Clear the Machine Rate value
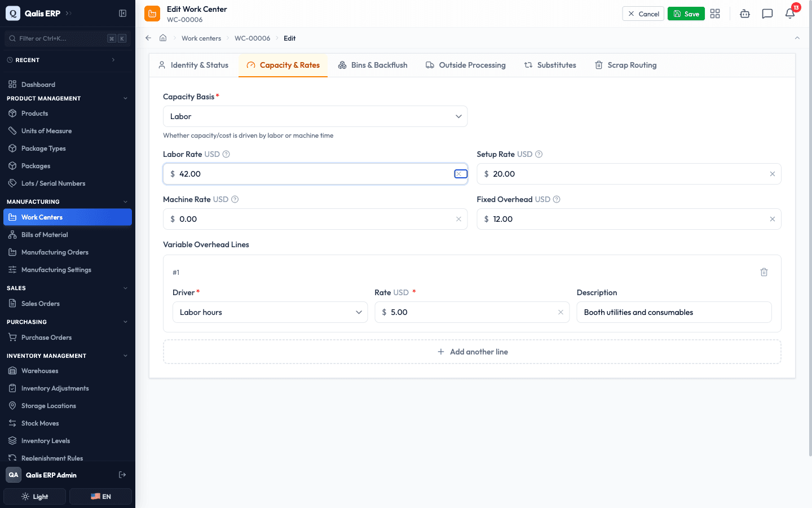 click(458, 219)
